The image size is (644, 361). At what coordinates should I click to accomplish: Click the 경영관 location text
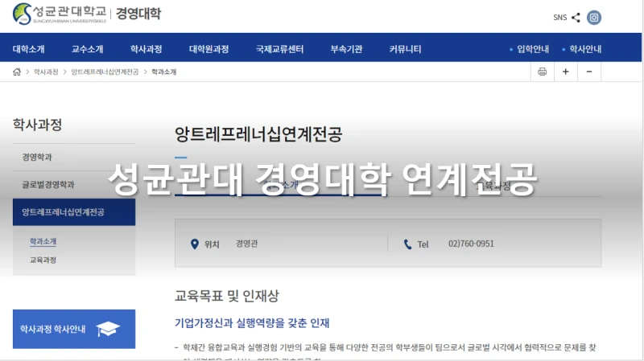[x=247, y=244]
